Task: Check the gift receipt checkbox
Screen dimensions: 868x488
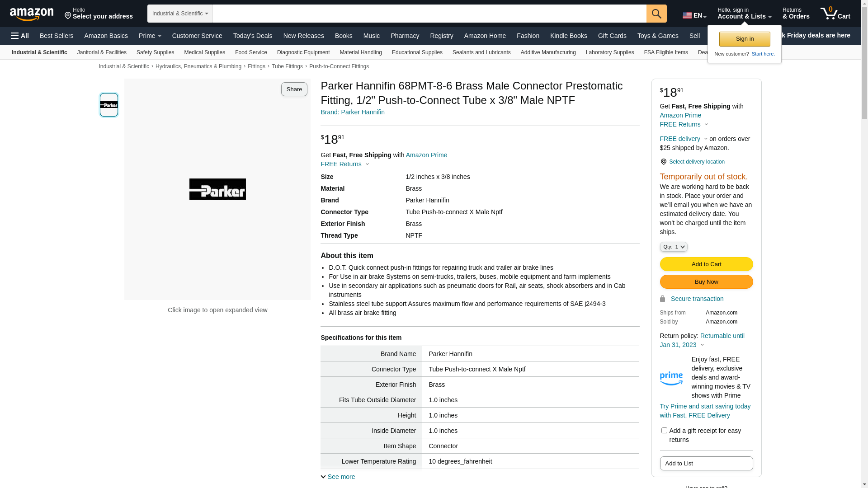Action: click(664, 431)
